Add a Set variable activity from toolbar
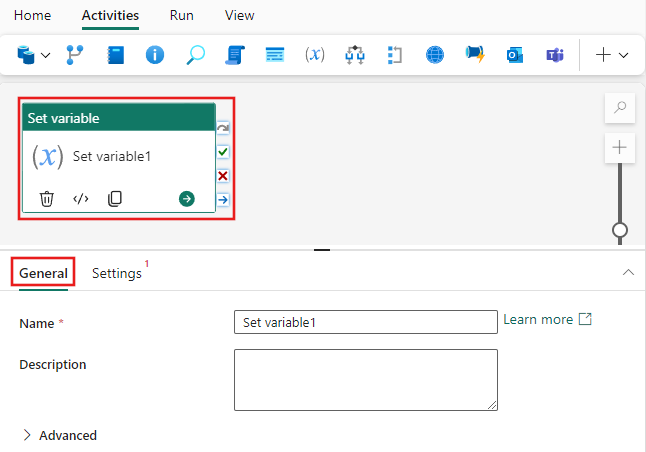The height and width of the screenshot is (452, 646). click(x=315, y=55)
